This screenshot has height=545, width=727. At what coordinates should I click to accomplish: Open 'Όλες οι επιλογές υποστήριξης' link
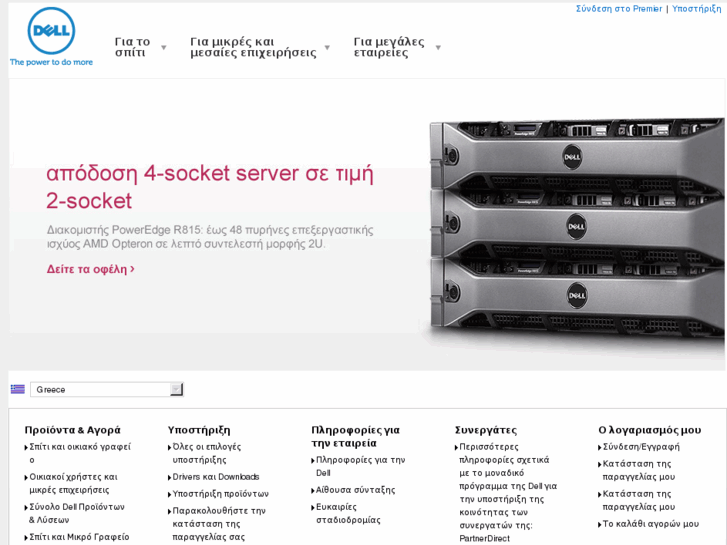click(x=207, y=453)
